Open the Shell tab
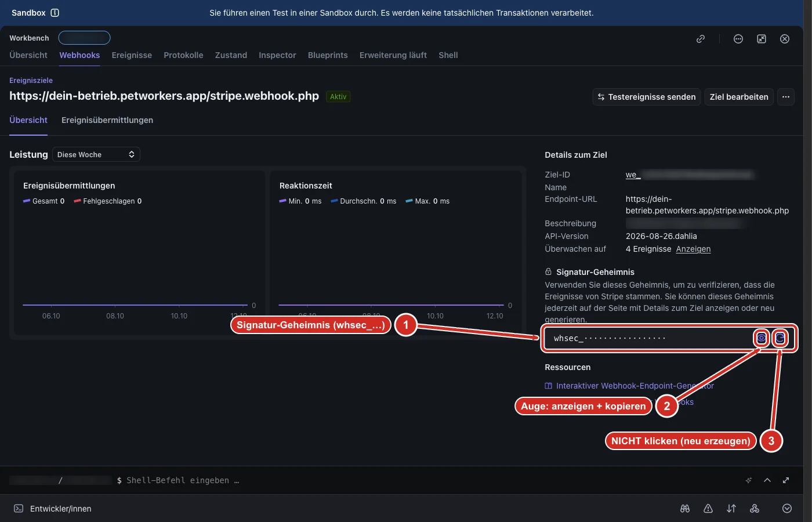Image resolution: width=812 pixels, height=522 pixels. pyautogui.click(x=448, y=55)
